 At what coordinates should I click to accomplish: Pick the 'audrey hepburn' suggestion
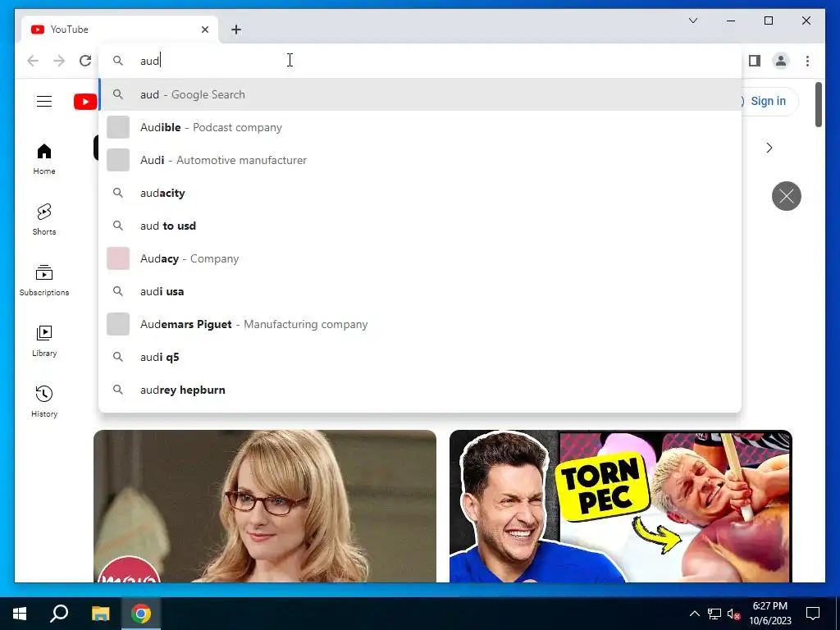[420, 390]
